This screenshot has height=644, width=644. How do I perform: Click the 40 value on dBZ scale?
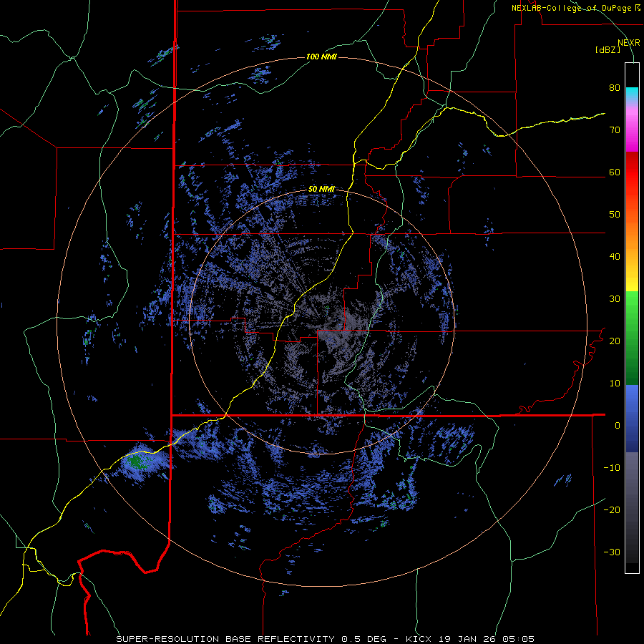pos(615,257)
